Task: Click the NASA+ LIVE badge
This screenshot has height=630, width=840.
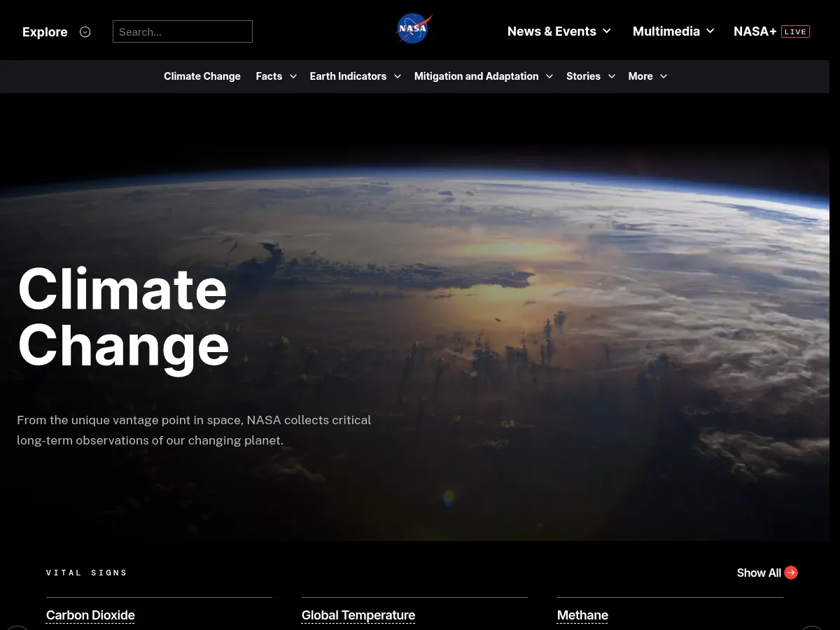Action: 795,31
